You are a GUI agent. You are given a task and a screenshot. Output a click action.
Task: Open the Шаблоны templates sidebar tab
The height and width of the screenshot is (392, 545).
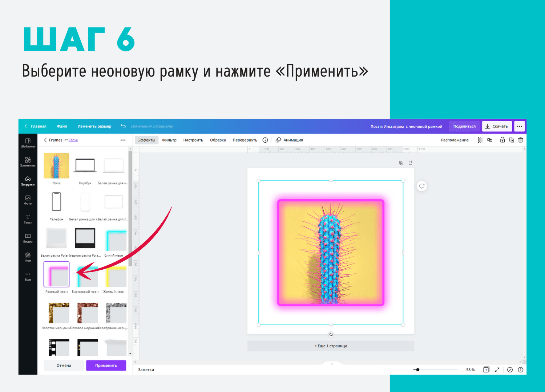[28, 143]
